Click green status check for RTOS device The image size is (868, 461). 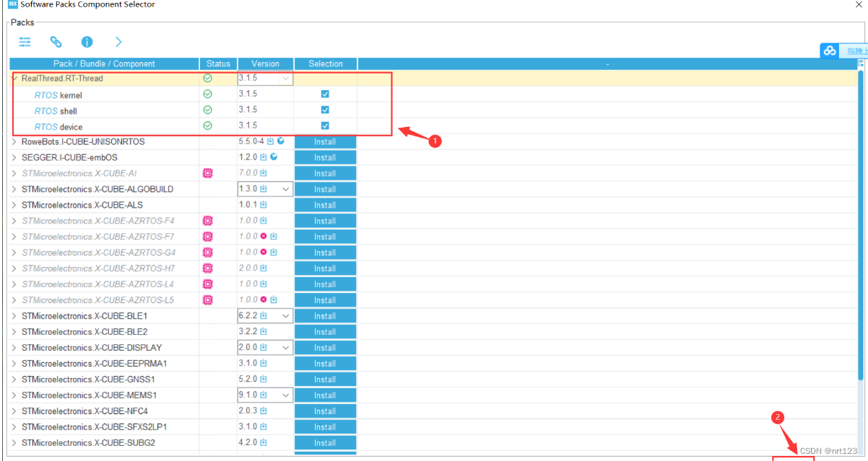(208, 126)
